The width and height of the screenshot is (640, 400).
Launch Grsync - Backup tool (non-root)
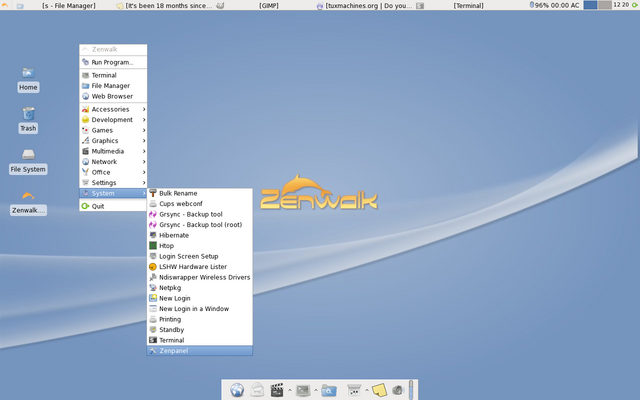click(x=200, y=214)
